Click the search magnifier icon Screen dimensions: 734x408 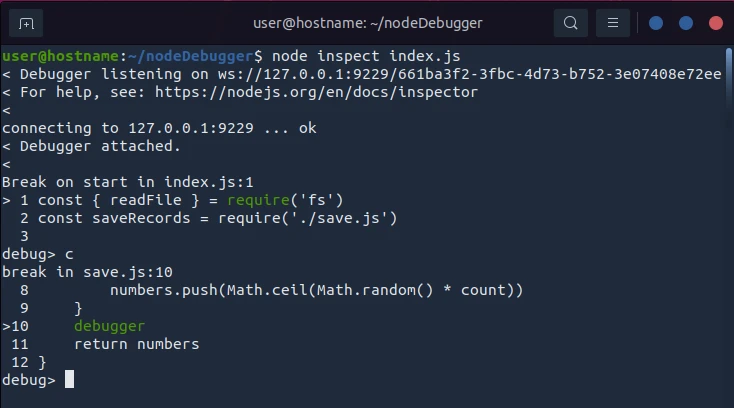click(571, 22)
